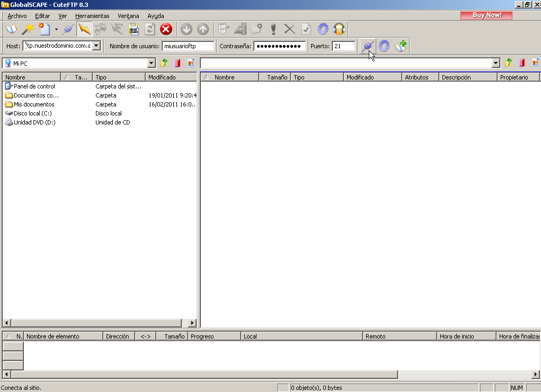Click remote pane red bookmark icon
This screenshot has width=541, height=392.
(522, 63)
